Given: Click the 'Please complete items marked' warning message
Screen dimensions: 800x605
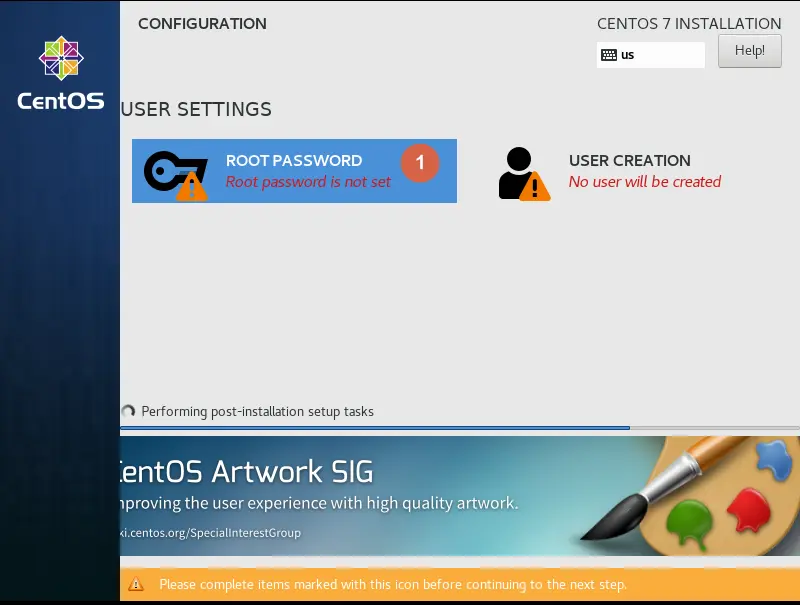Looking at the screenshot, I should pyautogui.click(x=393, y=584).
